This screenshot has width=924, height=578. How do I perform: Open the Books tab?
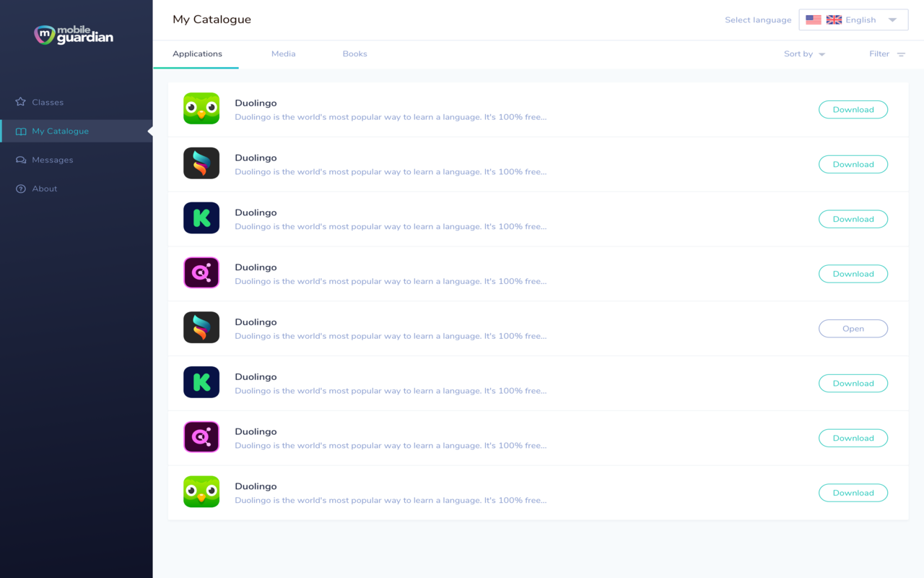[x=354, y=54]
